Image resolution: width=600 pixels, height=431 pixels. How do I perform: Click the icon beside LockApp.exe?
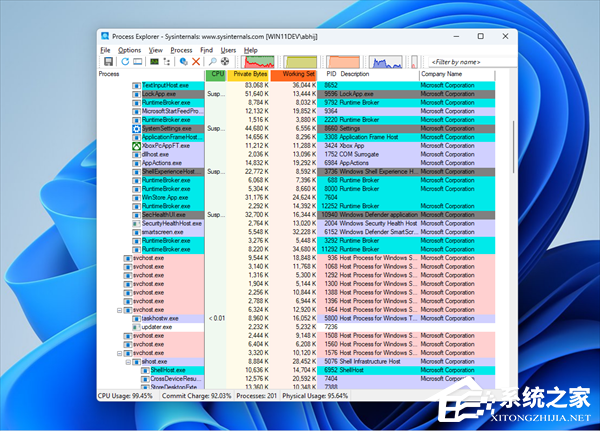137,94
